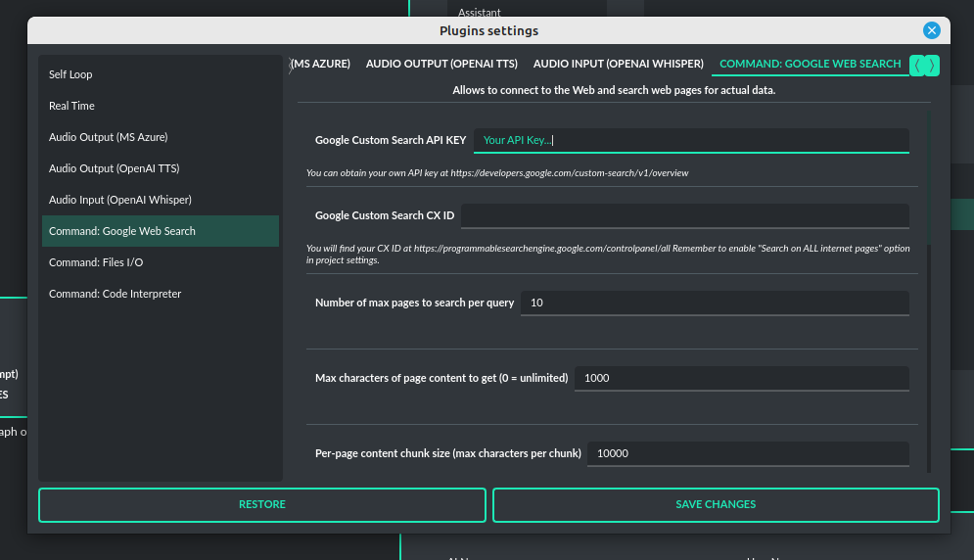Screen dimensions: 974x560
Task: Click the 'Google Custom Search CX ID' label
Action: tap(385, 215)
